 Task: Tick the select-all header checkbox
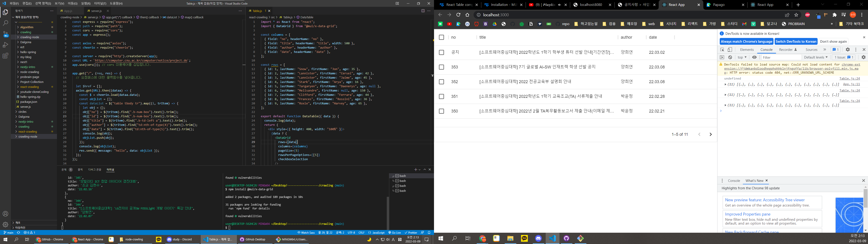coord(441,38)
